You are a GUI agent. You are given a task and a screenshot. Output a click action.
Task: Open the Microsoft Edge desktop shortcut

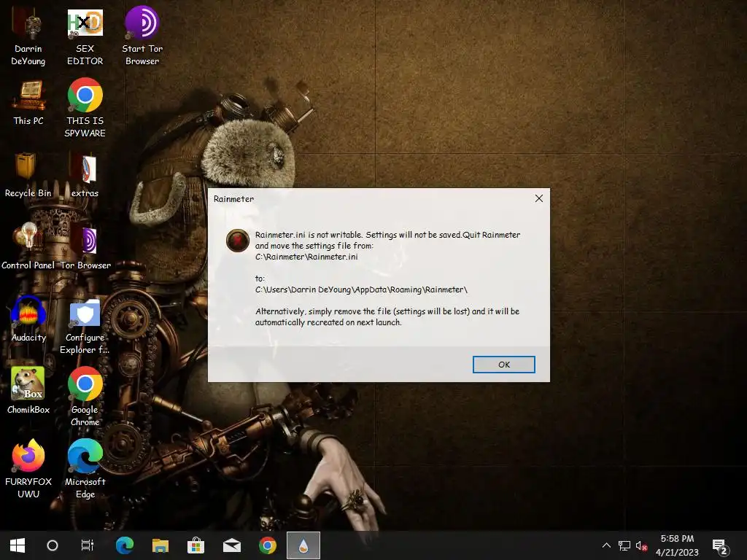pos(85,469)
